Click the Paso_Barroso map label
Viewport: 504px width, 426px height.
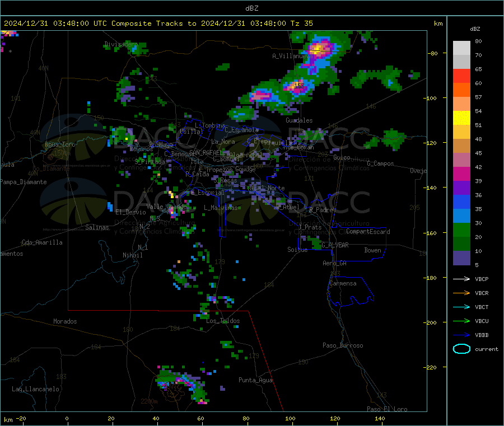343,345
